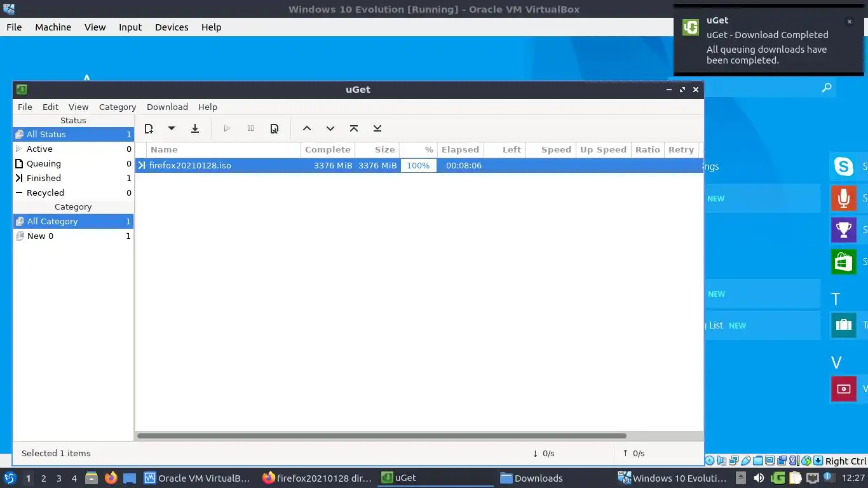The height and width of the screenshot is (488, 868).
Task: Click the Move to Top toolbar icon
Action: pyautogui.click(x=354, y=128)
